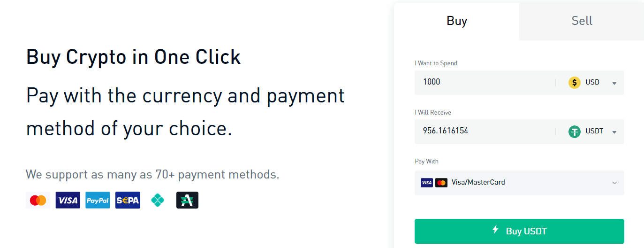This screenshot has width=644, height=248.
Task: Switch to the Buy tab
Action: [457, 21]
